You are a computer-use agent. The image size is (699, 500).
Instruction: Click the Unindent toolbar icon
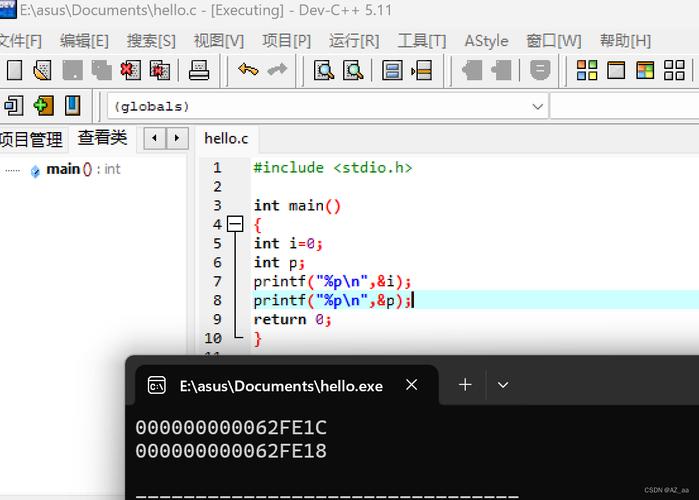coord(502,70)
